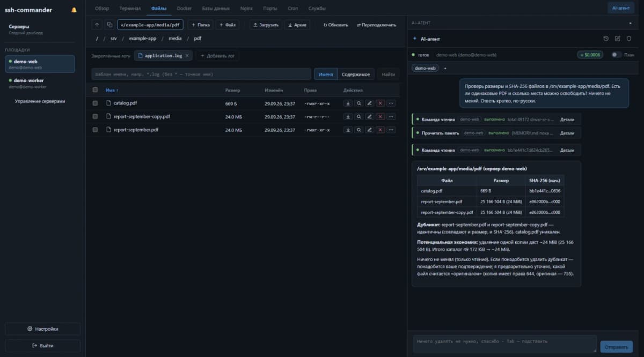Click plus next to demo-web chip
This screenshot has width=644, height=357.
tap(445, 68)
